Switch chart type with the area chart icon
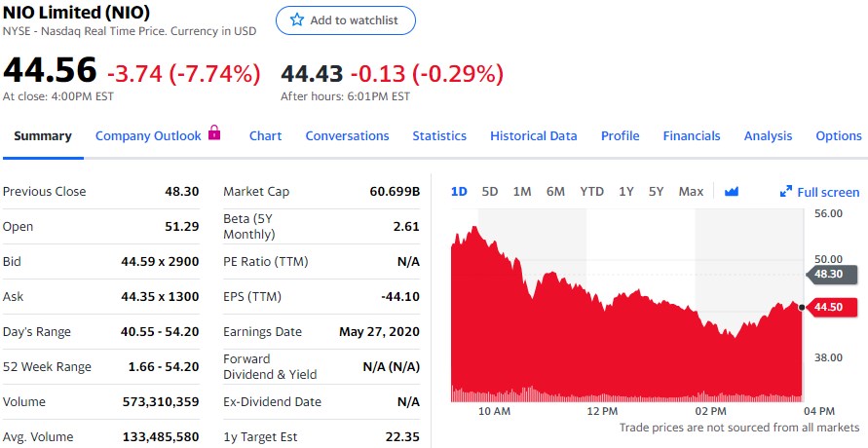 tap(732, 192)
